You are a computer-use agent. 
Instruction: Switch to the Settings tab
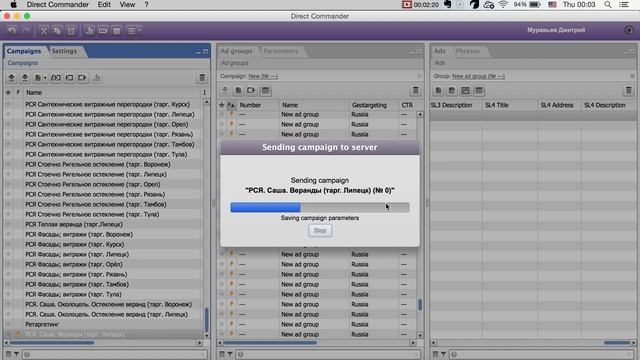(64, 51)
